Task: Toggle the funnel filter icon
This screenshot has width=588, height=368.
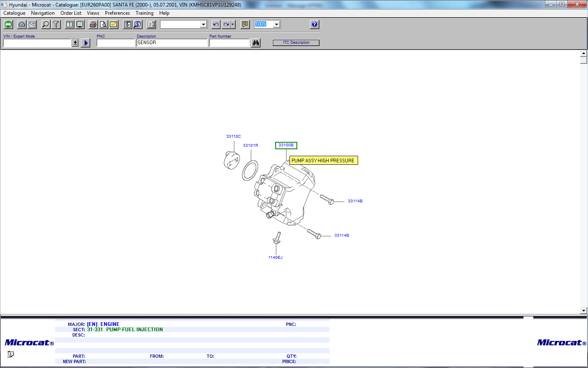Action: pos(56,25)
